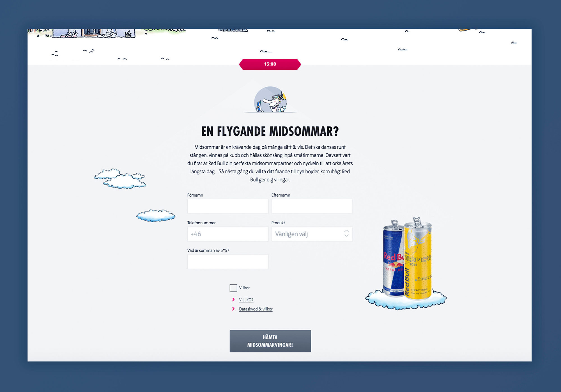Click the 13:00 time marker badge
Viewport: 561px width, 392px height.
(270, 64)
